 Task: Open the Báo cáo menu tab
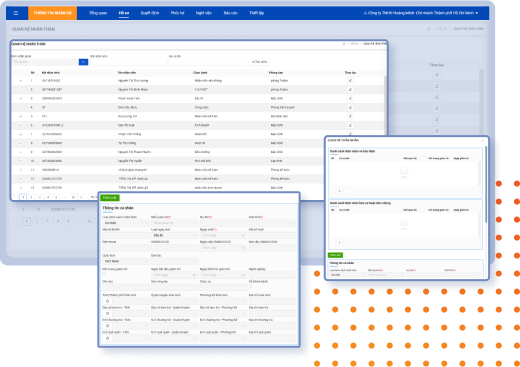point(230,13)
